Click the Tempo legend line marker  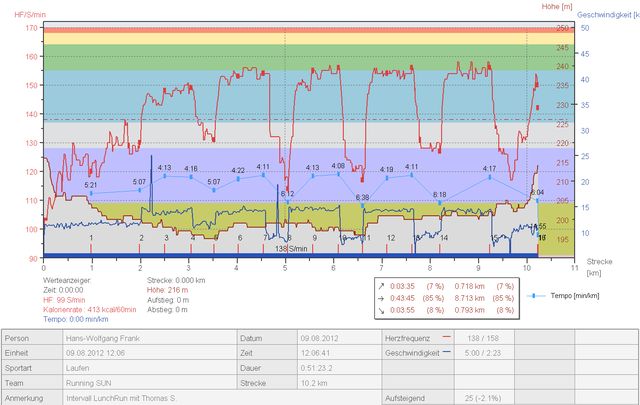click(x=535, y=297)
